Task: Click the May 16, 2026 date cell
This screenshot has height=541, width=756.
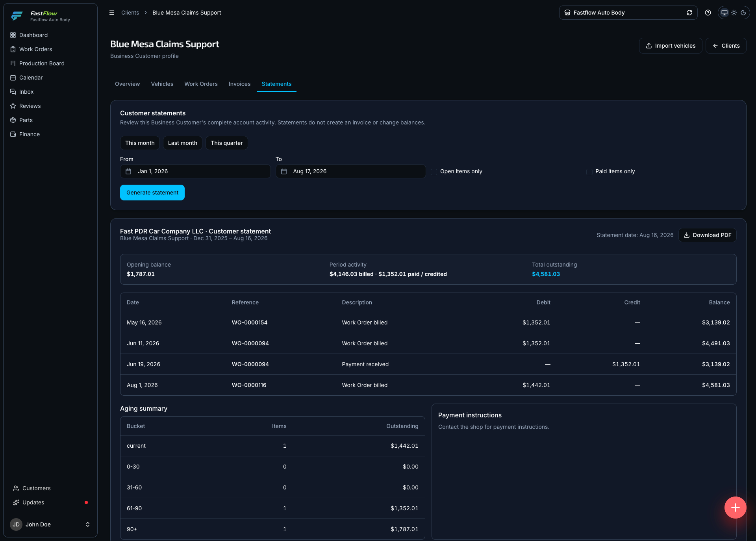Action: pyautogui.click(x=144, y=322)
